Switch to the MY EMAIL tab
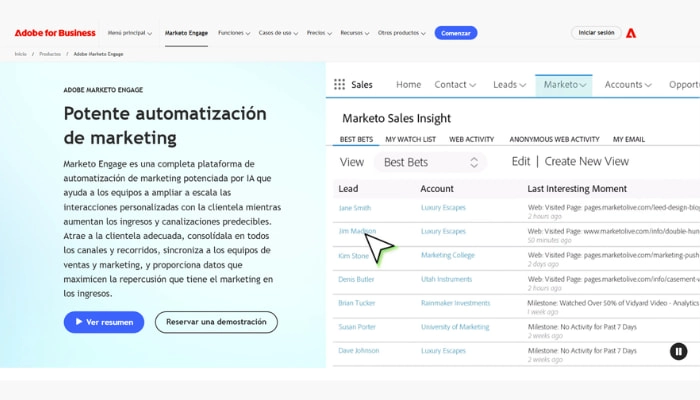The width and height of the screenshot is (700, 400). [629, 139]
